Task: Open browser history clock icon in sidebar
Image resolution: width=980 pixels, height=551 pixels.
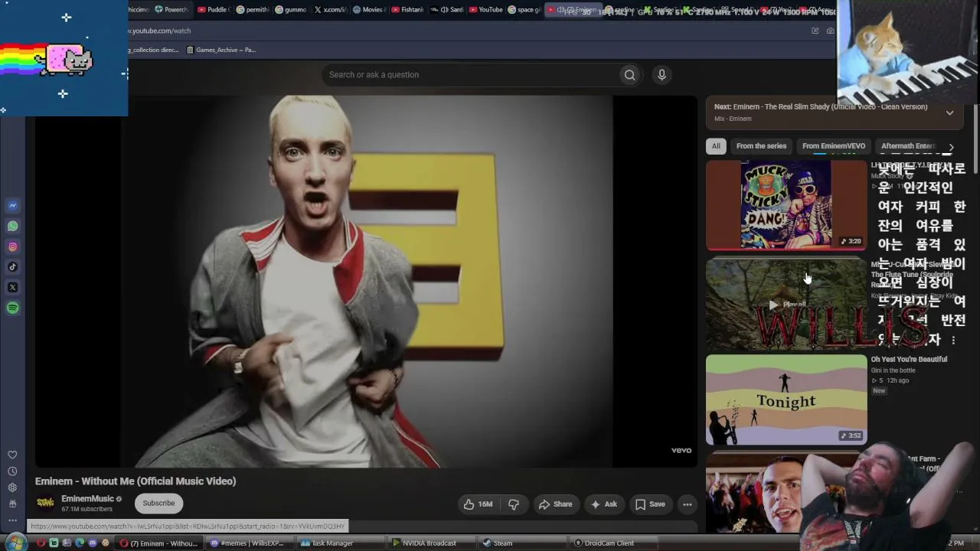Action: [12, 471]
